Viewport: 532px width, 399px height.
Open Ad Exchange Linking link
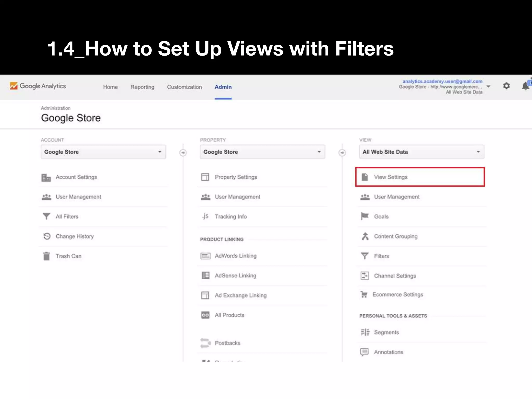[241, 295]
